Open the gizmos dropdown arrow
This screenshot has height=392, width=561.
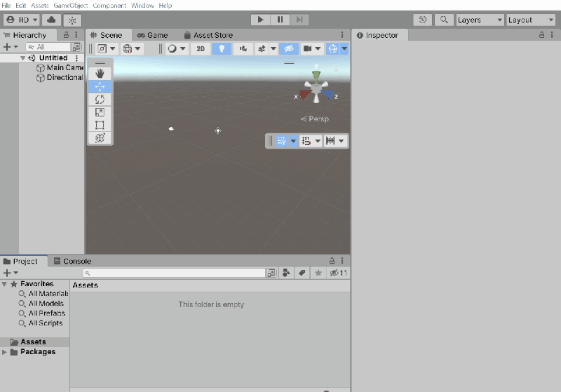pos(344,48)
